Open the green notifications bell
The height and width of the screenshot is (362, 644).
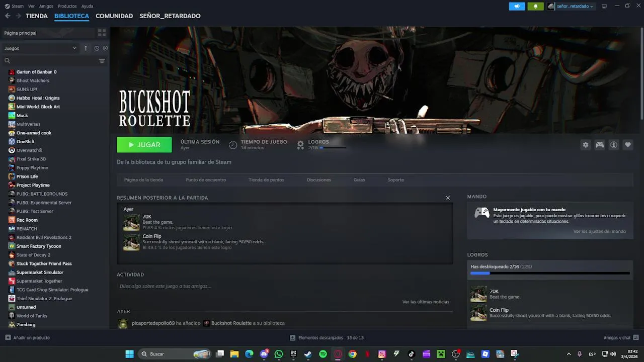tap(535, 6)
